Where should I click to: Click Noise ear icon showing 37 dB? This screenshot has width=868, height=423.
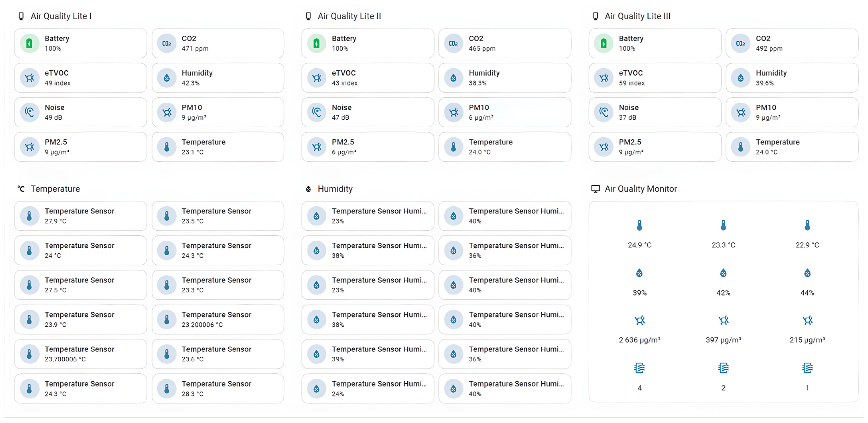pos(603,112)
